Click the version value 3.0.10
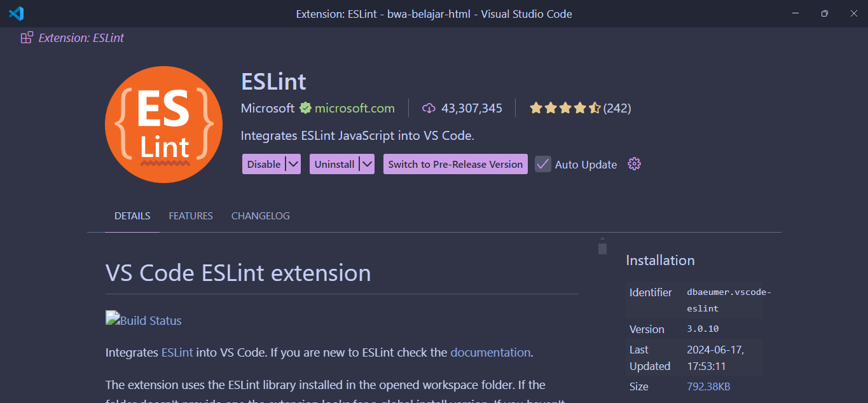Image resolution: width=868 pixels, height=403 pixels. [703, 329]
